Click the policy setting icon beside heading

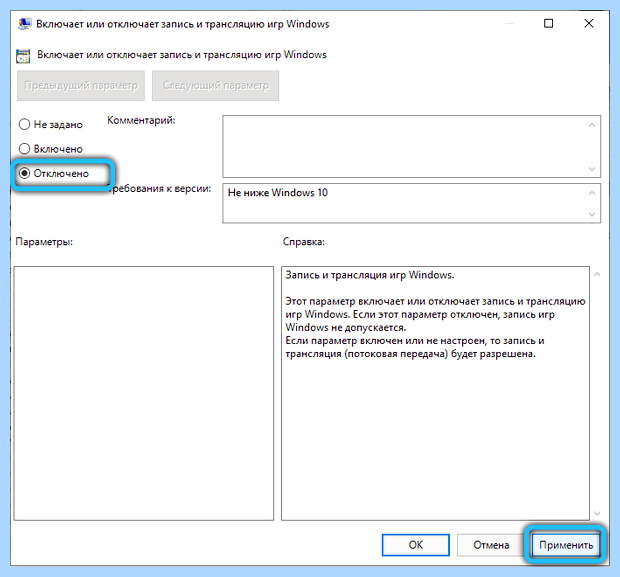coord(23,56)
